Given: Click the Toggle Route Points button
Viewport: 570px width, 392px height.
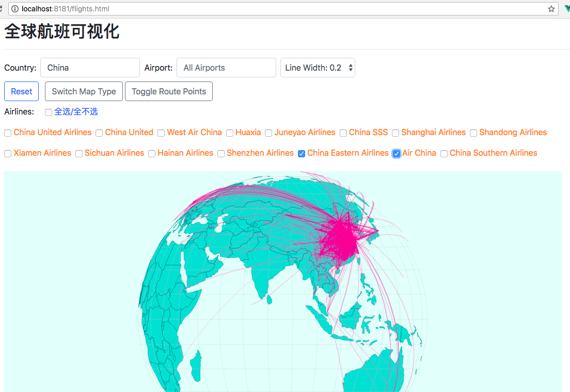Looking at the screenshot, I should tap(169, 91).
